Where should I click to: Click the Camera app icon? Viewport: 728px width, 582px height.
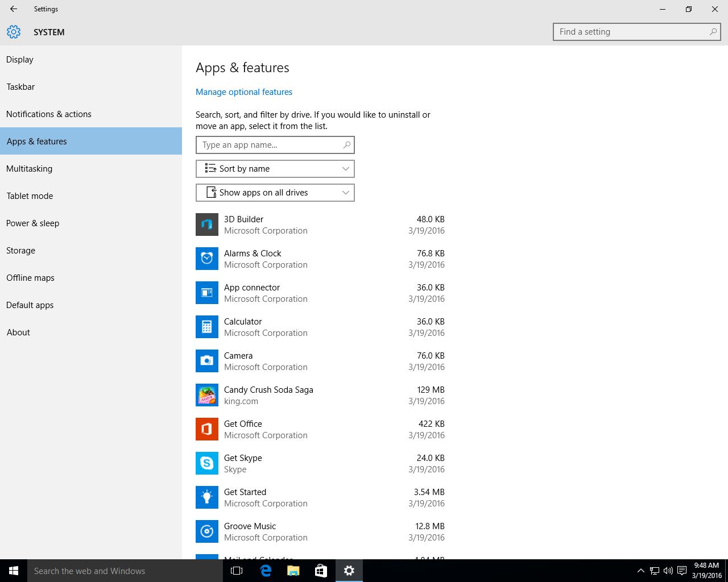click(x=207, y=361)
